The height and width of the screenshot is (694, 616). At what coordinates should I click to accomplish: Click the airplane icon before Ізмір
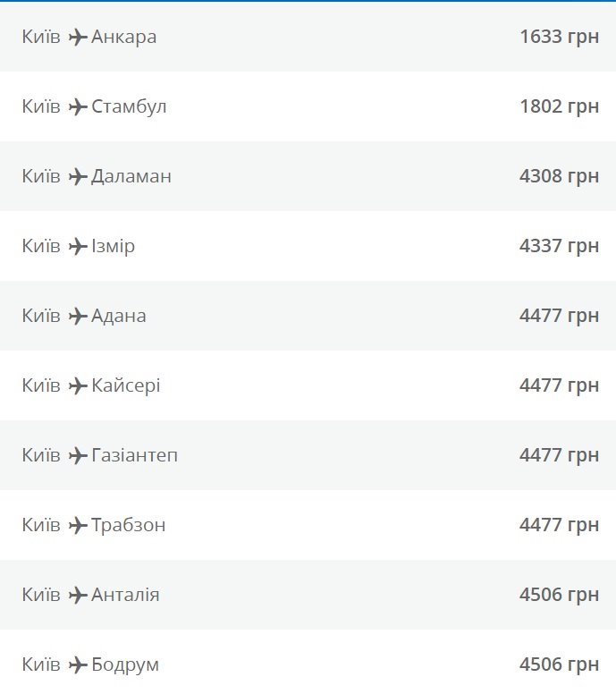click(78, 247)
